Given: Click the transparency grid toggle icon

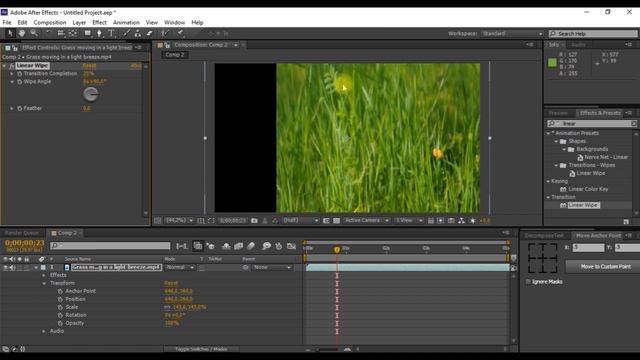Looking at the screenshot, I should (336, 220).
